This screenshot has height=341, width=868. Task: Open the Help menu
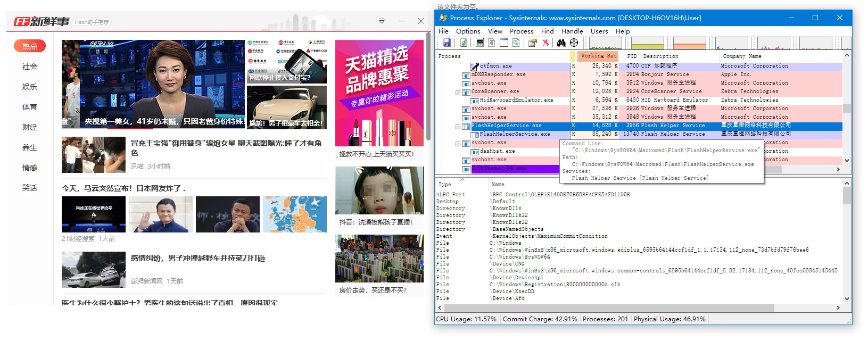click(623, 31)
